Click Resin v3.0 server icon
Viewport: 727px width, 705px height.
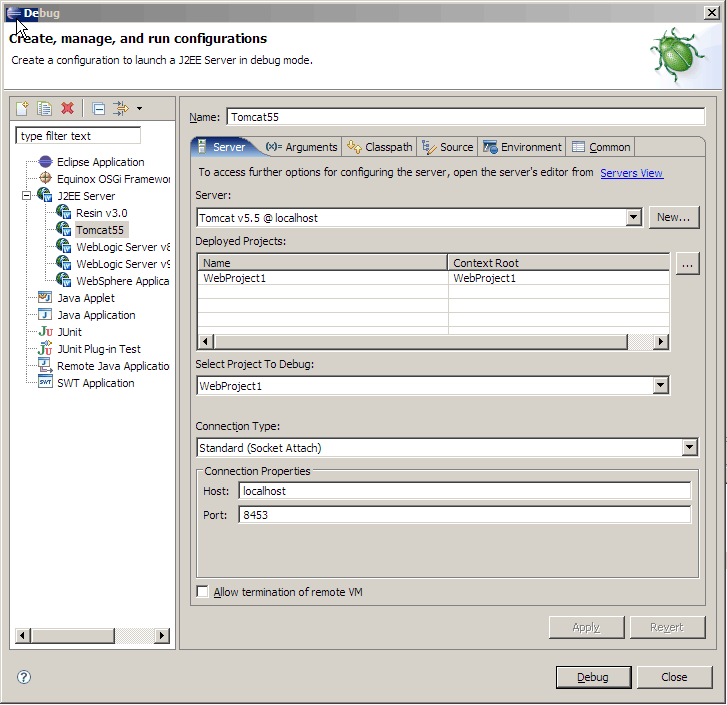pos(64,212)
